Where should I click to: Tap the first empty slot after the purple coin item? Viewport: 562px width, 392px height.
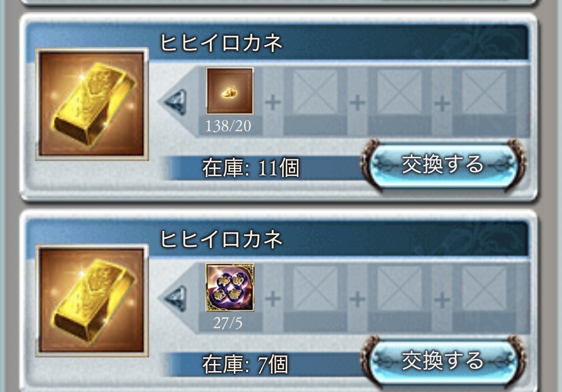click(x=315, y=288)
